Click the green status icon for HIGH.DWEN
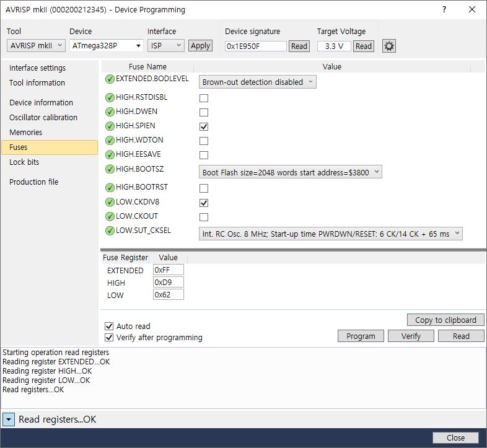Image resolution: width=487 pixels, height=448 pixels. [110, 112]
